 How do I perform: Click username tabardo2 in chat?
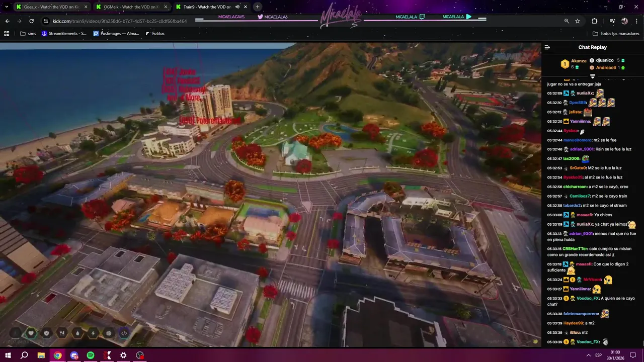click(573, 206)
